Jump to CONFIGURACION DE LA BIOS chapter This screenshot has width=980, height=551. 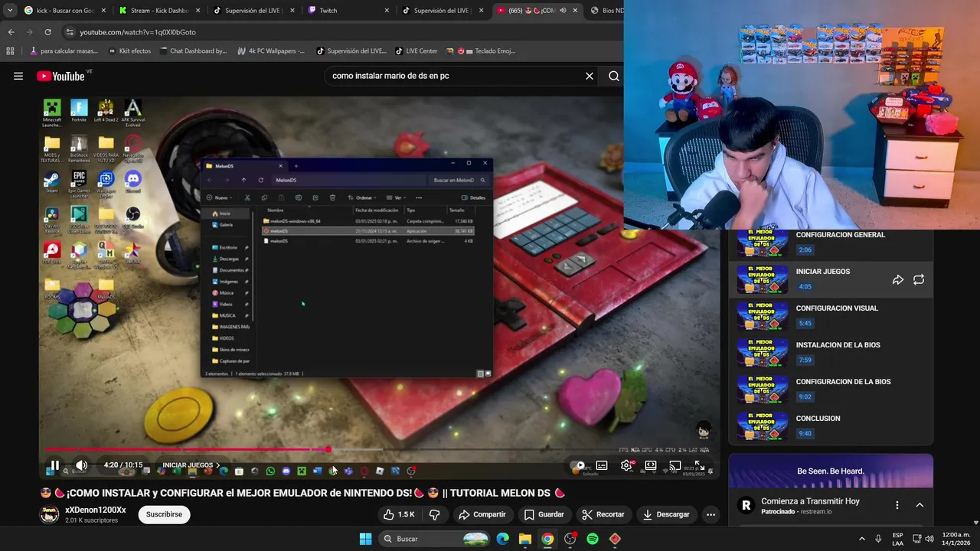831,390
